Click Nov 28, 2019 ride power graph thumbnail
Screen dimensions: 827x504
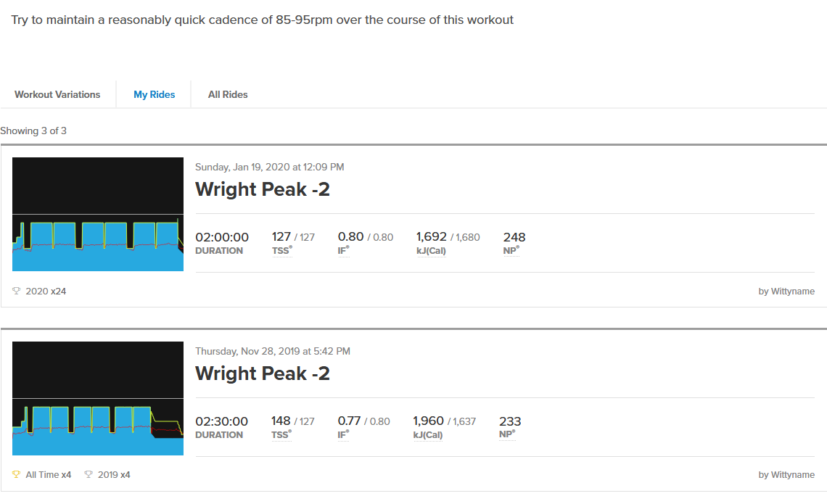[x=98, y=398]
